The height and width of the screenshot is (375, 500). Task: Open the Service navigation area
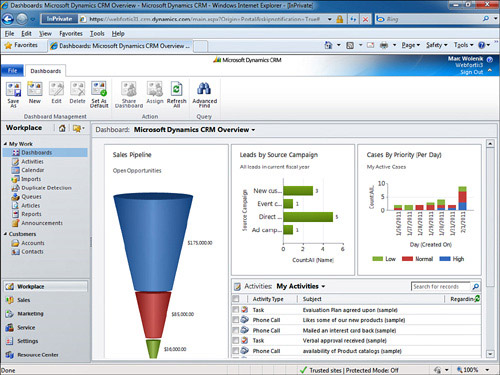click(26, 327)
